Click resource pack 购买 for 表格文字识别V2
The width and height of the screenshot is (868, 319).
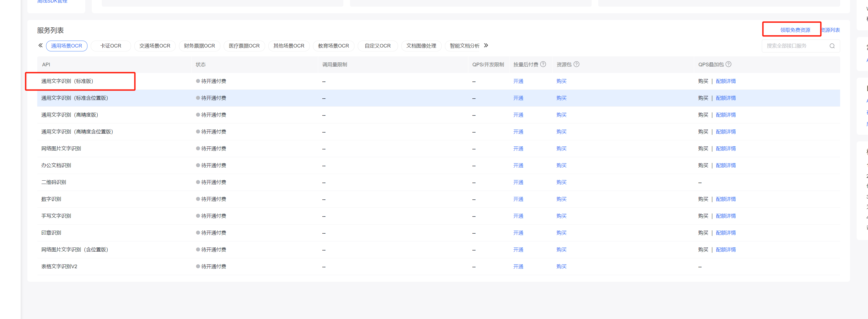561,267
